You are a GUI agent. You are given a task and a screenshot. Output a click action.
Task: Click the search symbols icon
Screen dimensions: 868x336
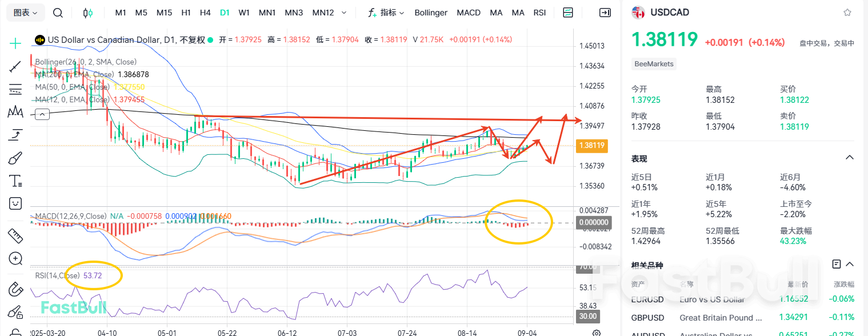click(x=58, y=12)
